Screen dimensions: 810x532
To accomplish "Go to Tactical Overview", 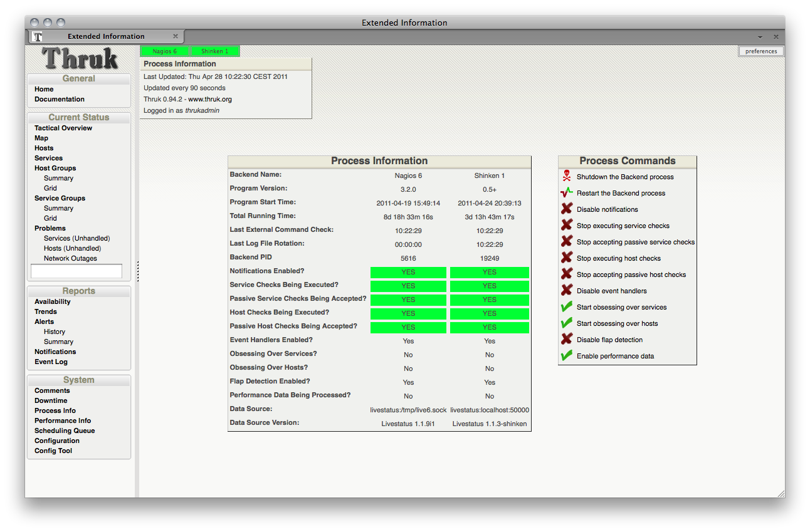I will pos(63,128).
